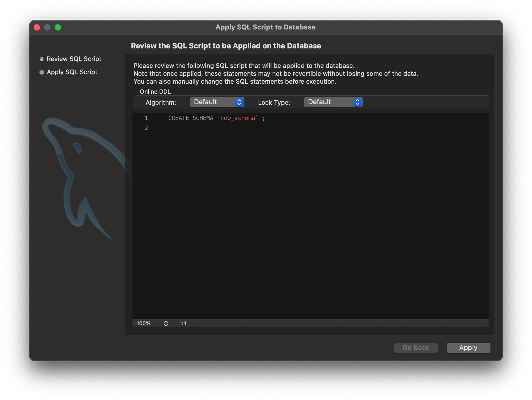Click the green full-screen window button
The image size is (532, 400).
pyautogui.click(x=58, y=27)
